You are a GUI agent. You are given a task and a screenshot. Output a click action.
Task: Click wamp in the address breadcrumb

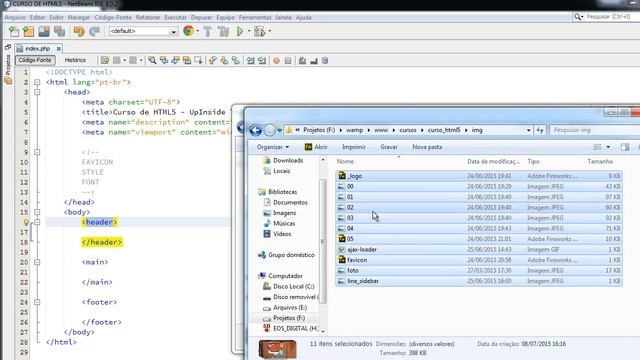[354, 130]
